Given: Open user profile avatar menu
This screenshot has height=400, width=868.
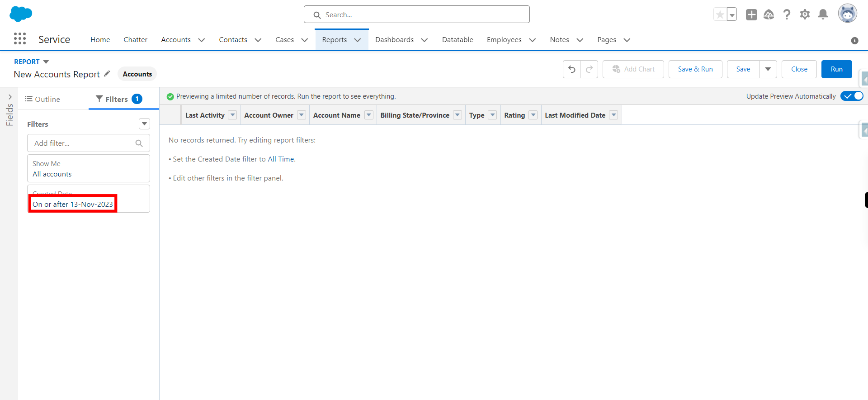Looking at the screenshot, I should [848, 14].
